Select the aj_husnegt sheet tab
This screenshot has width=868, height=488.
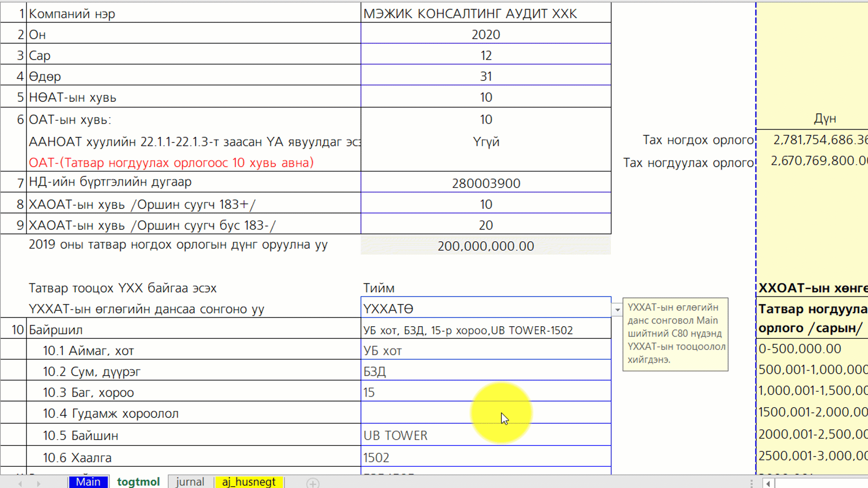[249, 482]
